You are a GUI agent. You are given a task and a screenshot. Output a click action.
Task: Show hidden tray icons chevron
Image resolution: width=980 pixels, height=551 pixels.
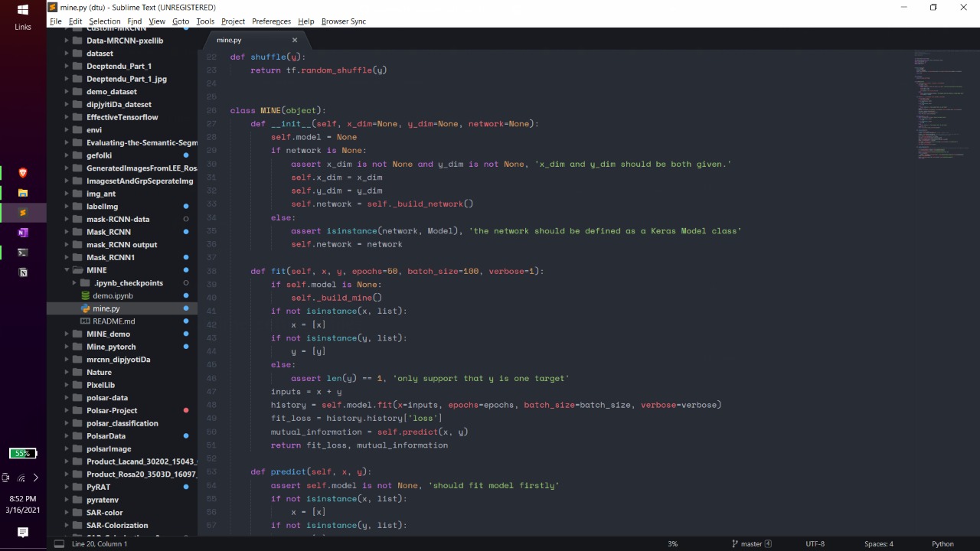pos(35,478)
